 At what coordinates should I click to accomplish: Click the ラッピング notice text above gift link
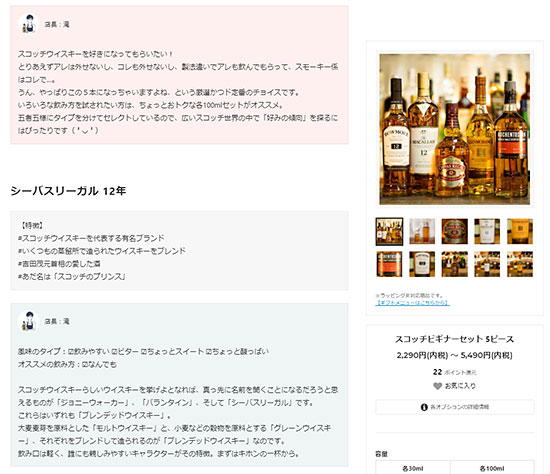coord(409,295)
